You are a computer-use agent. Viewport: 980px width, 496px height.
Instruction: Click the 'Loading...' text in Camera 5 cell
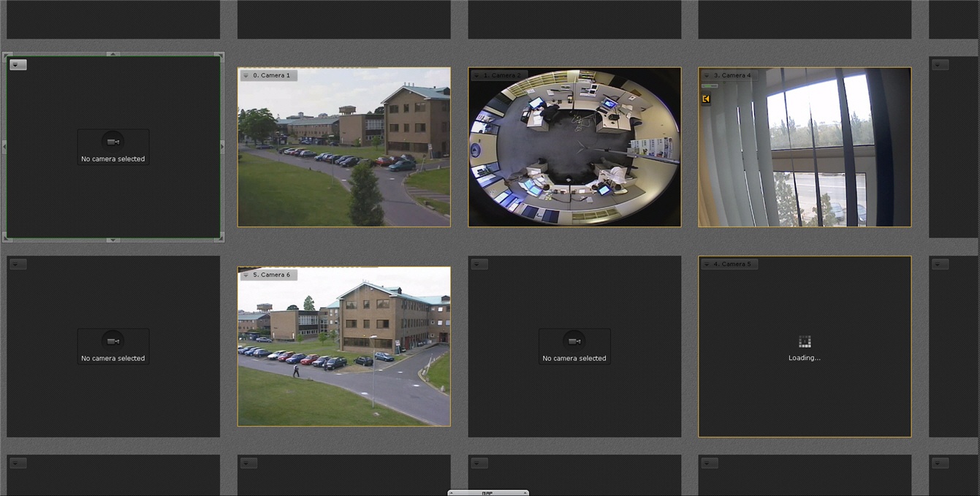(805, 358)
